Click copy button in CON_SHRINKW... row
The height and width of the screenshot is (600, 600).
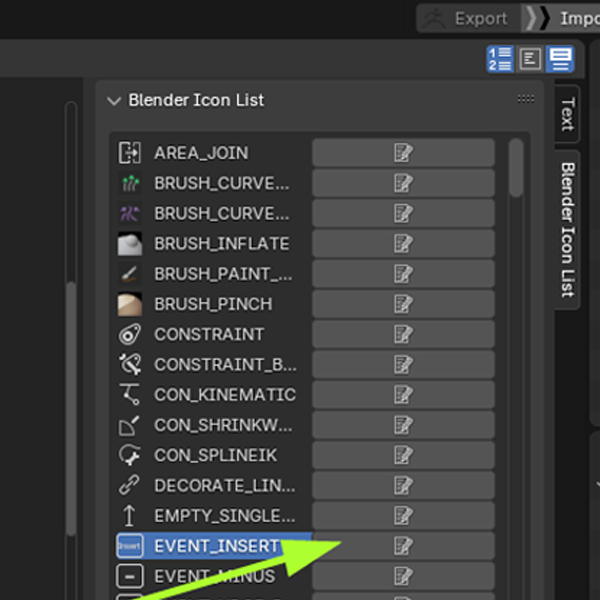(403, 425)
